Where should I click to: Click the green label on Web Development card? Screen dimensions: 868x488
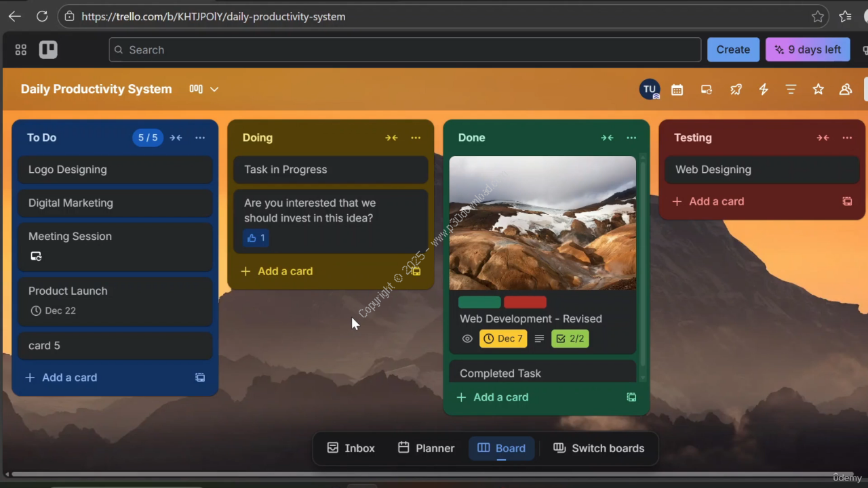click(479, 302)
